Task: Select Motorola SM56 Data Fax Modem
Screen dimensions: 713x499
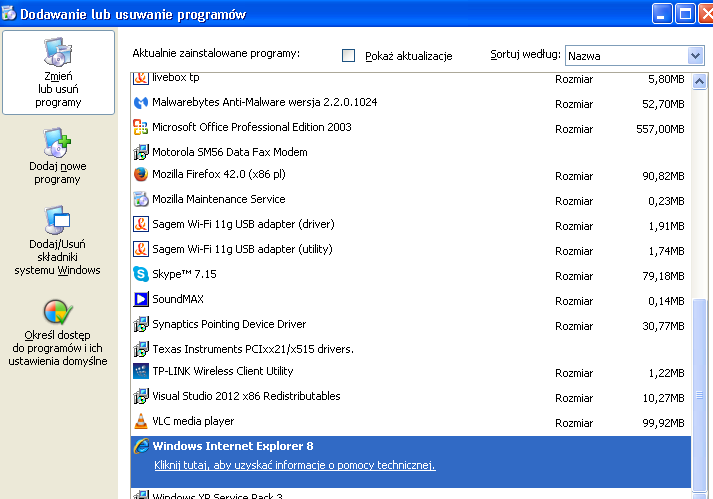Action: [x=411, y=152]
